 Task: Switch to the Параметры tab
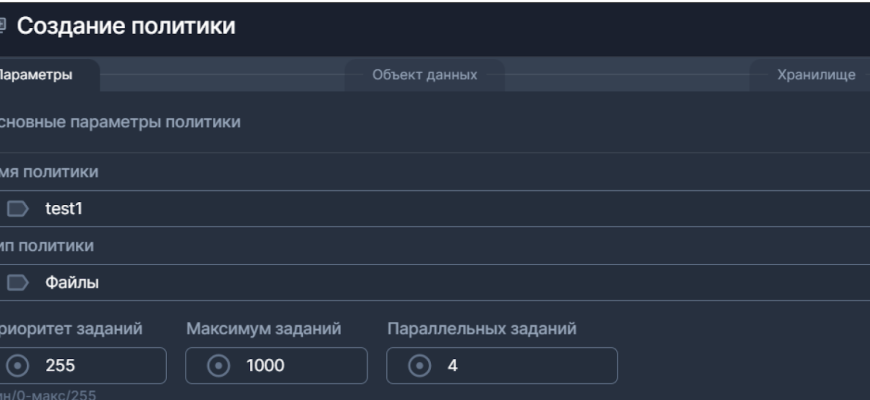pyautogui.click(x=34, y=76)
